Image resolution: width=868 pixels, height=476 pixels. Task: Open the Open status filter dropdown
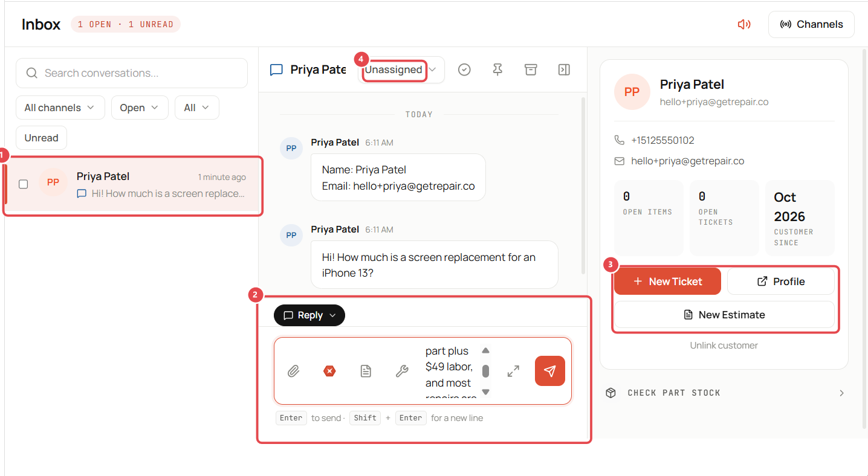pyautogui.click(x=139, y=108)
